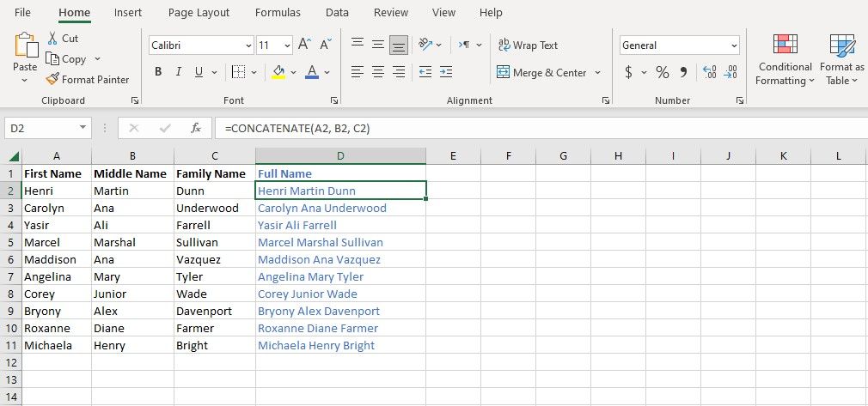Click the Insert Function fx icon

tap(196, 128)
